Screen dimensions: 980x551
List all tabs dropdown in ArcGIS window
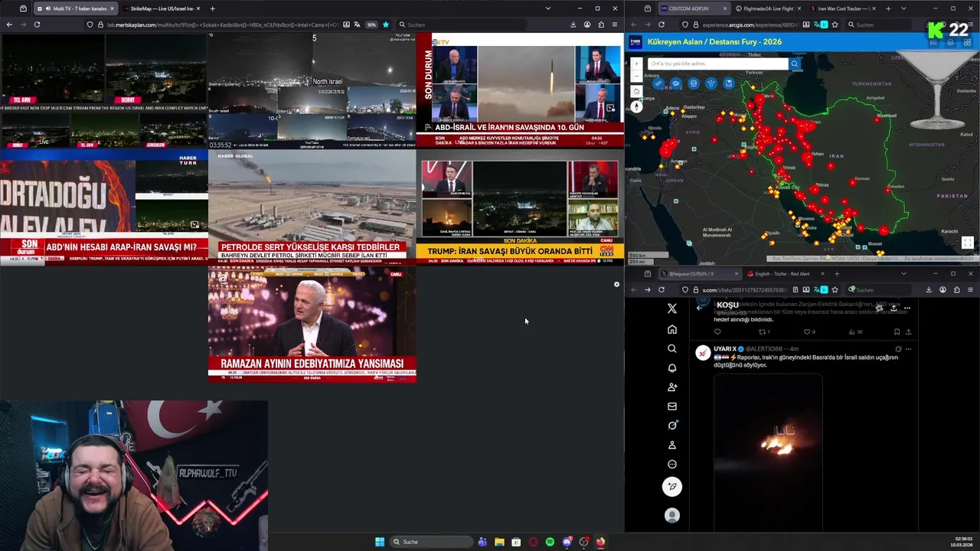click(x=903, y=8)
